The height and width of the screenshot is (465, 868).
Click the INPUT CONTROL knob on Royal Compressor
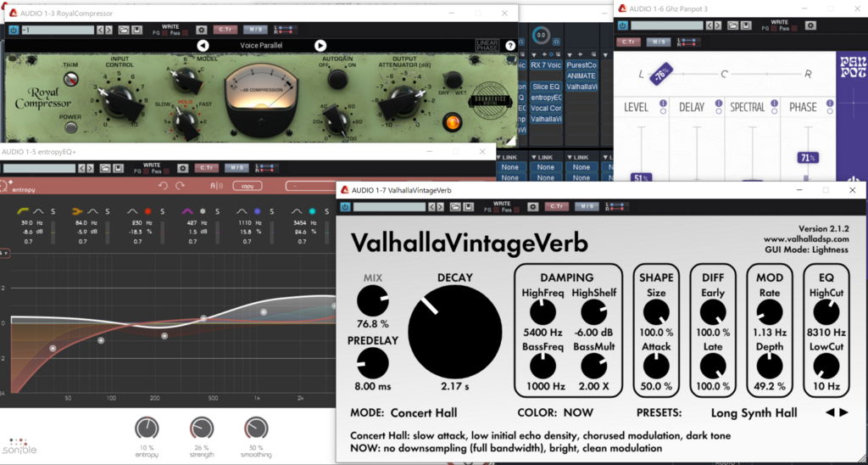click(x=119, y=100)
